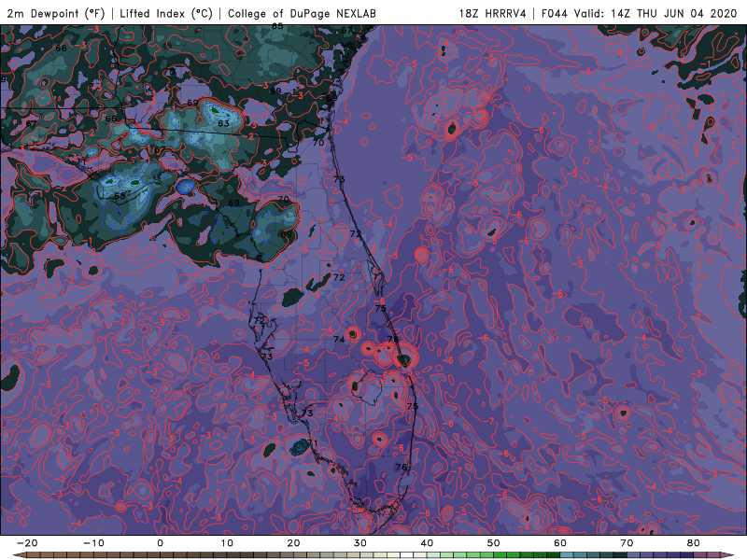Click the 'F044' forecast hour text
Viewport: 747px width, 560px height.
click(x=555, y=13)
